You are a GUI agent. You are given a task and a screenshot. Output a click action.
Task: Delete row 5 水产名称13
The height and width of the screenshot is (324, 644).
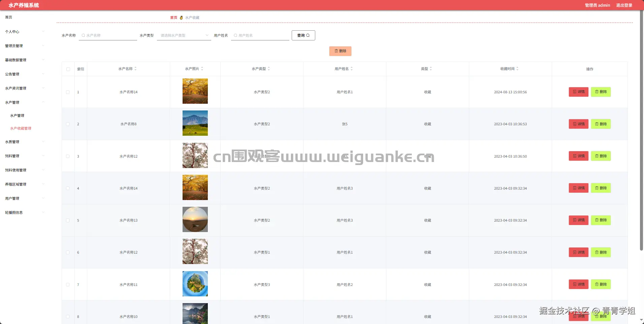pos(601,220)
